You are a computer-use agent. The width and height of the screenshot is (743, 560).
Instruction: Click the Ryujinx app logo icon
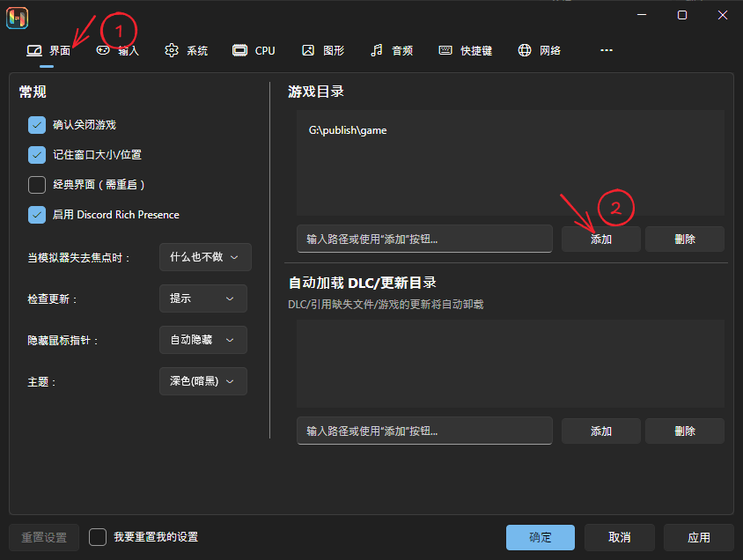point(17,16)
